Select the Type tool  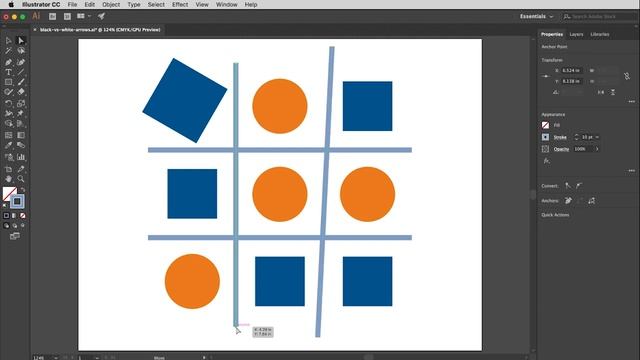(x=9, y=72)
